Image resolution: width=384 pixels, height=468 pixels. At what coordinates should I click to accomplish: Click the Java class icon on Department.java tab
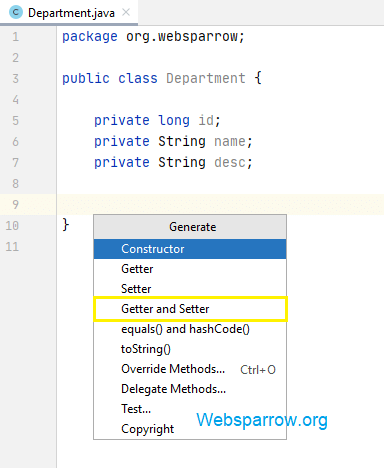pos(16,12)
